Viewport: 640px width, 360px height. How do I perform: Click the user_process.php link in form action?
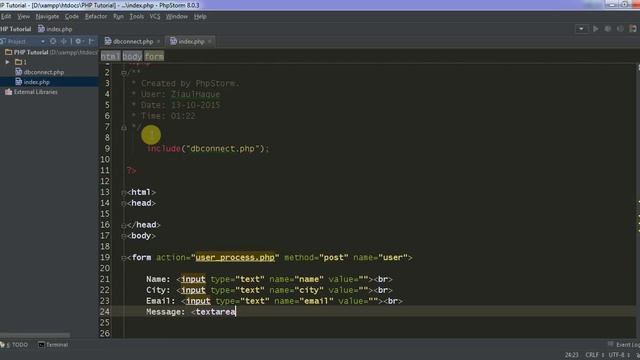click(x=235, y=258)
